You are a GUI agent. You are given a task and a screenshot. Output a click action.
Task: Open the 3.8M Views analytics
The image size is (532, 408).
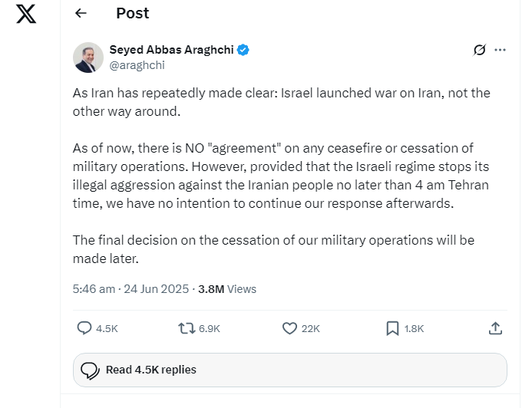(x=227, y=289)
